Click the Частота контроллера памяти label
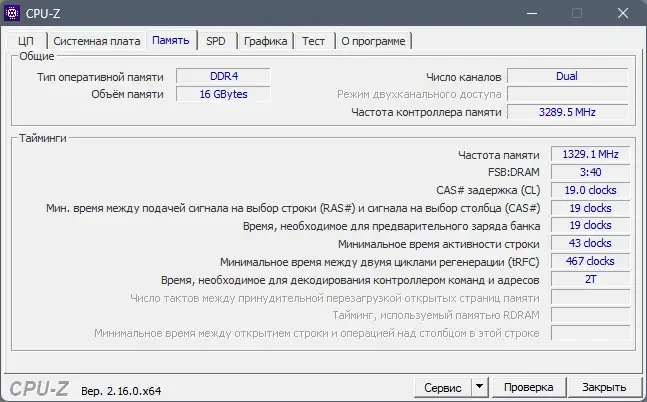The image size is (647, 402). click(426, 112)
